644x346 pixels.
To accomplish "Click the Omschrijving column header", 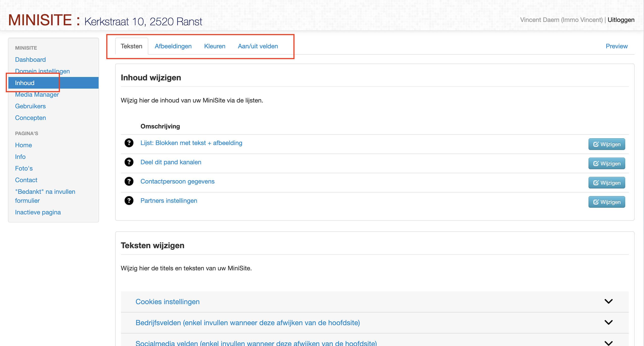I will (160, 126).
